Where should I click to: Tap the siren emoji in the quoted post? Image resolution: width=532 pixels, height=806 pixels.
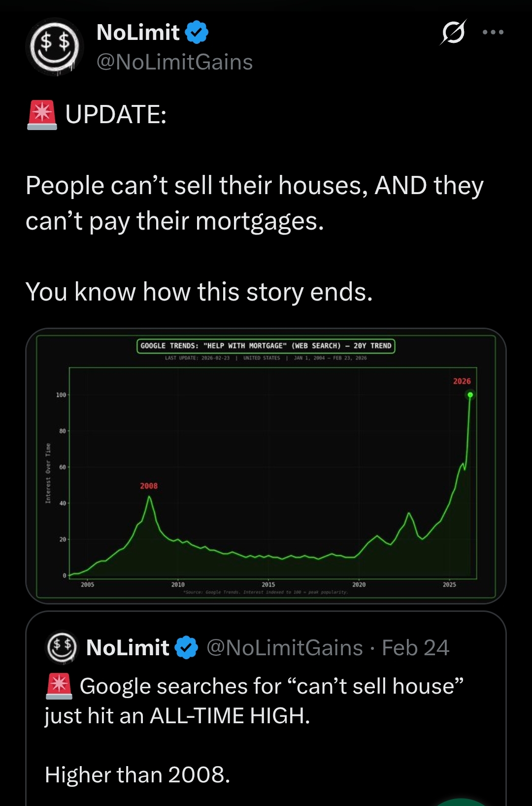coord(59,686)
